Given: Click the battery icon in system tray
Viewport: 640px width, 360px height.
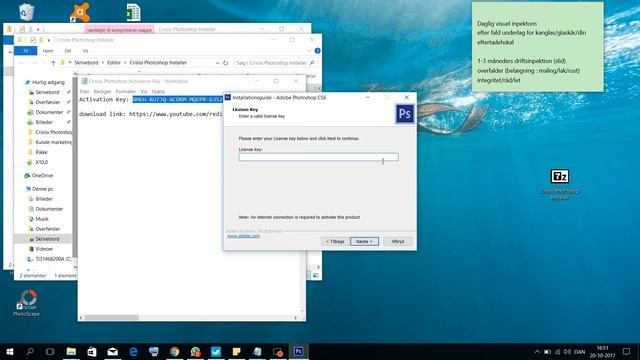Looking at the screenshot, I should (x=547, y=351).
